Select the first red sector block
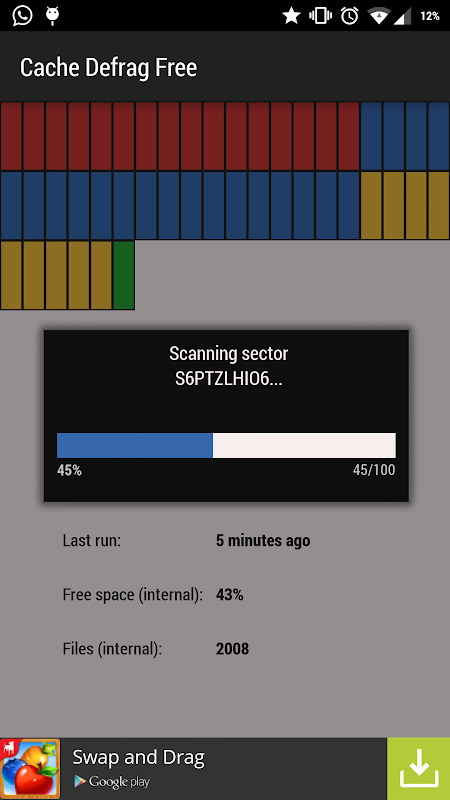Screen dimensions: 450x800 (11, 136)
